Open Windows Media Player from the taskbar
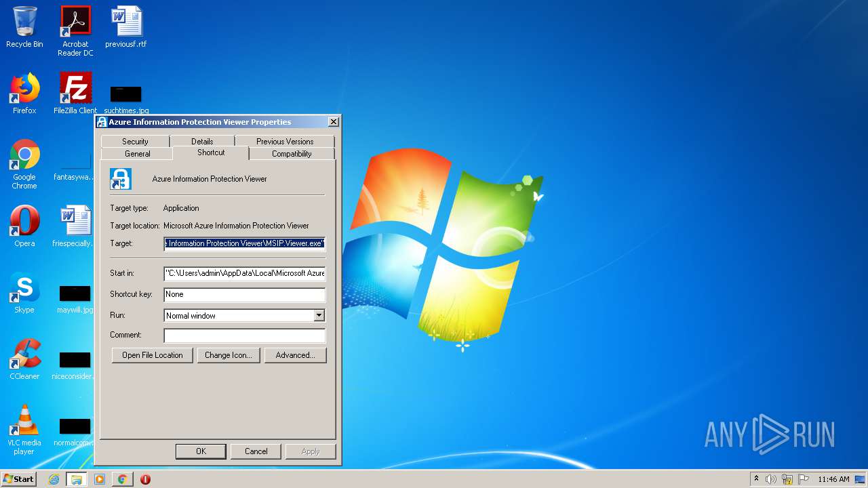 coord(100,479)
